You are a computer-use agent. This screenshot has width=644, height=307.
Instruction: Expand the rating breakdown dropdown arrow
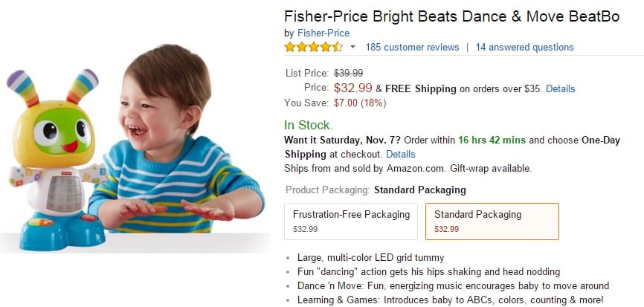353,47
